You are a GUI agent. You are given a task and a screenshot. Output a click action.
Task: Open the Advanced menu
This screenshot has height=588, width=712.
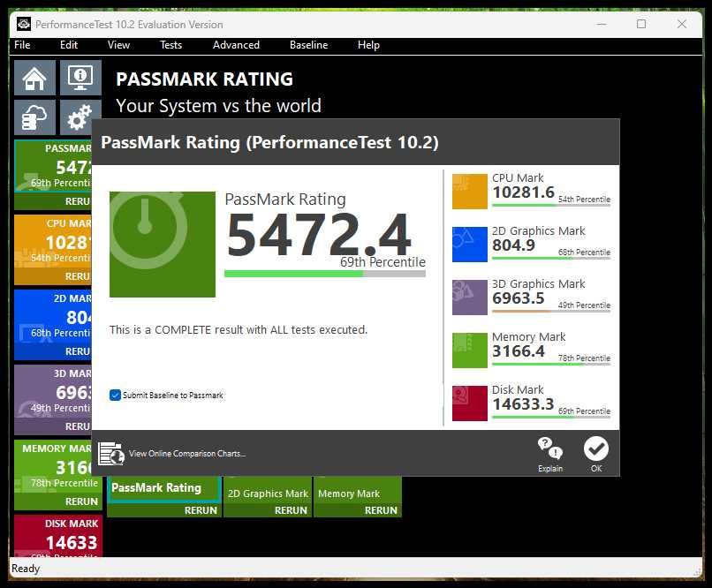tap(236, 45)
